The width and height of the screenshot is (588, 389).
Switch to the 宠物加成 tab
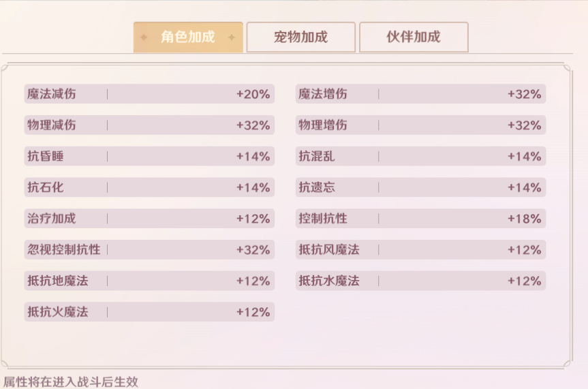300,37
